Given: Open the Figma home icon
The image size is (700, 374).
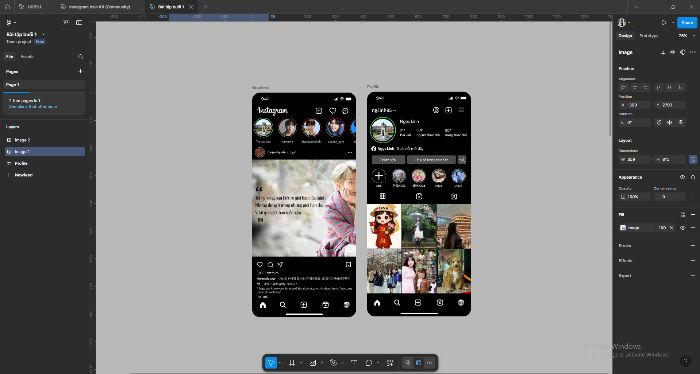Looking at the screenshot, I should tap(7, 7).
